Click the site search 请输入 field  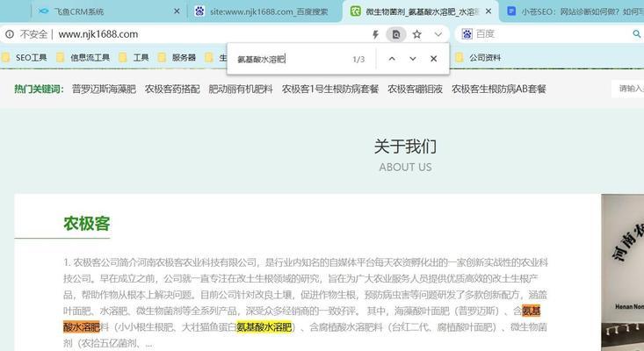point(628,89)
